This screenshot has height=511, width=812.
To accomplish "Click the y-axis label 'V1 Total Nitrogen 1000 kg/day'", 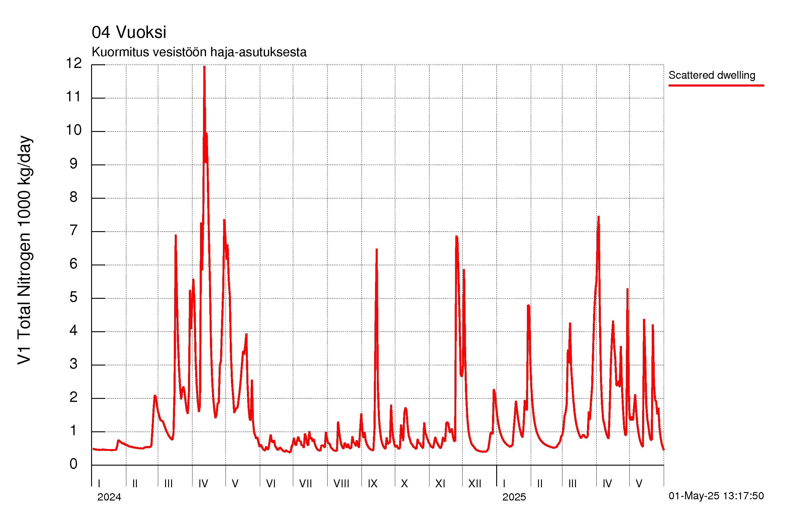I will coord(25,250).
